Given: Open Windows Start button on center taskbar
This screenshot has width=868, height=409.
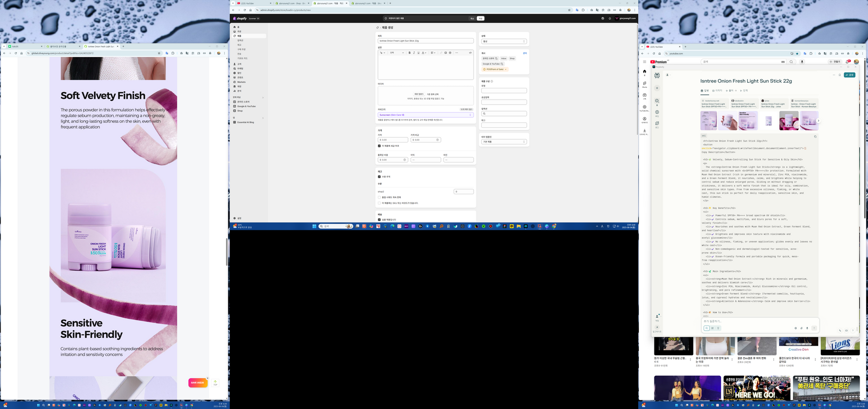Looking at the screenshot, I should [x=315, y=226].
